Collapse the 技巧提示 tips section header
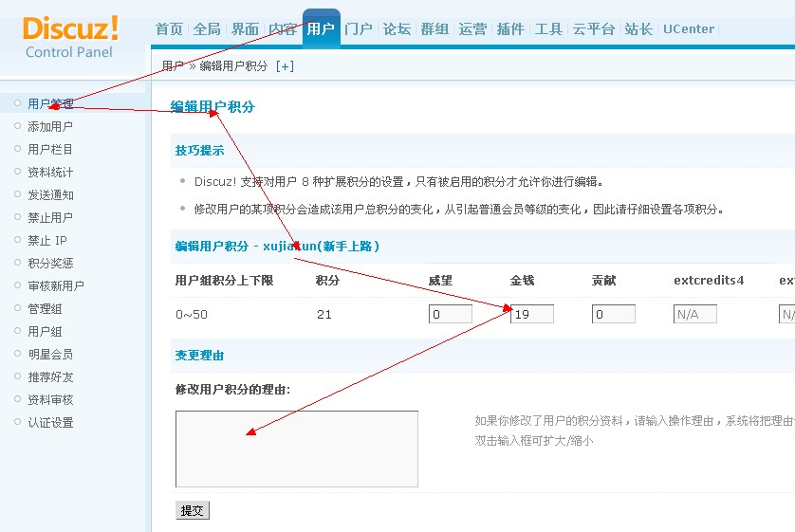795x532 pixels. coord(200,151)
